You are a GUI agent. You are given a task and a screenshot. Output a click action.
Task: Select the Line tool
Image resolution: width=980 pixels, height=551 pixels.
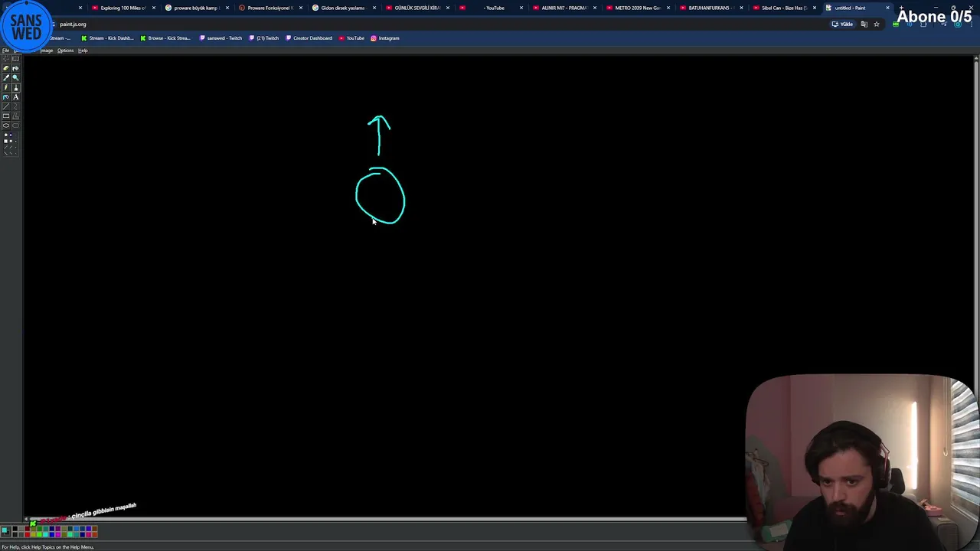coord(6,106)
